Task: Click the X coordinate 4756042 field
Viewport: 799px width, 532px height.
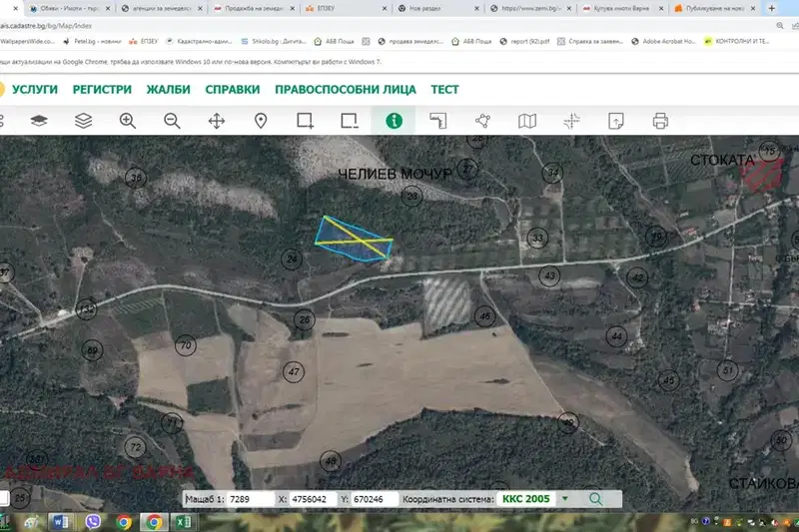Action: [314, 499]
